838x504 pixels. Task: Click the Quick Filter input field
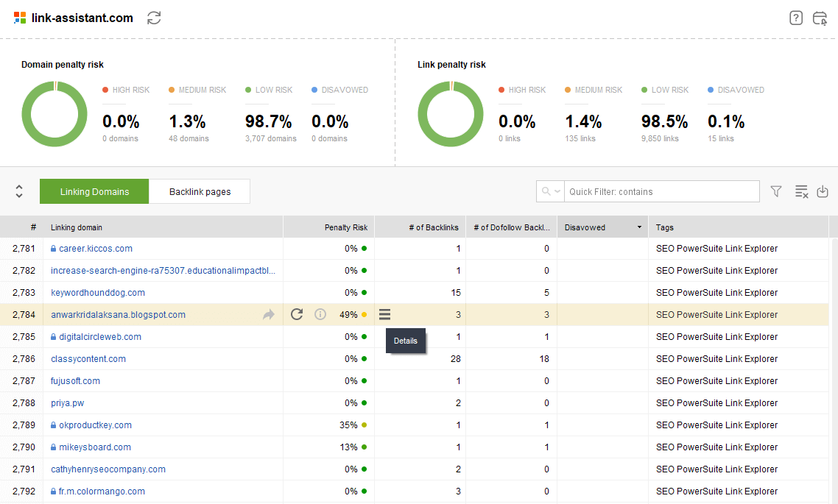(x=661, y=191)
